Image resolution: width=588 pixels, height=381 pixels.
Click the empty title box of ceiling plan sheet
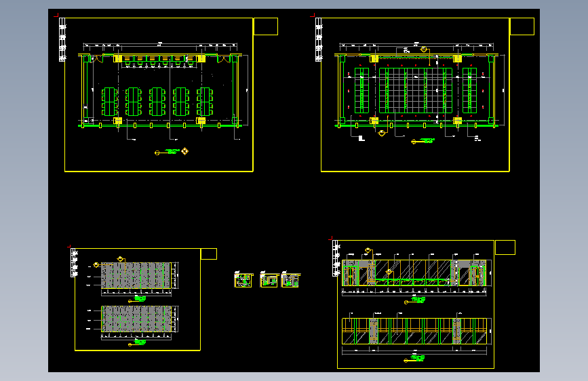pos(522,26)
